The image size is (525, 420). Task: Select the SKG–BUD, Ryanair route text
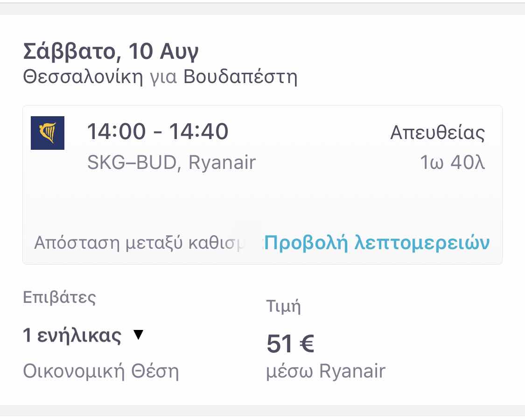[171, 162]
